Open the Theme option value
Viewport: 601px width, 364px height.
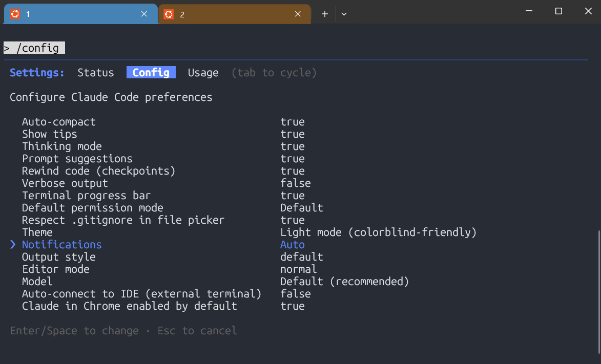click(x=378, y=232)
